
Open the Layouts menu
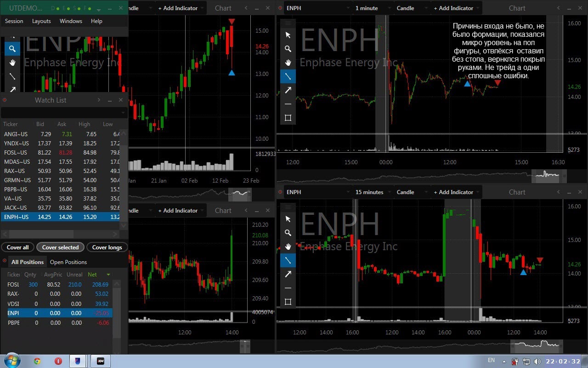pos(41,21)
